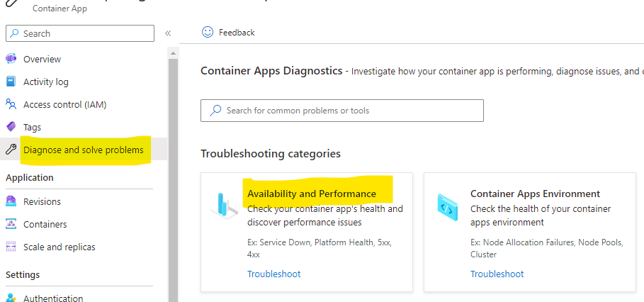Click the Containers icon in sidebar
This screenshot has height=302, width=644.
(x=11, y=224)
